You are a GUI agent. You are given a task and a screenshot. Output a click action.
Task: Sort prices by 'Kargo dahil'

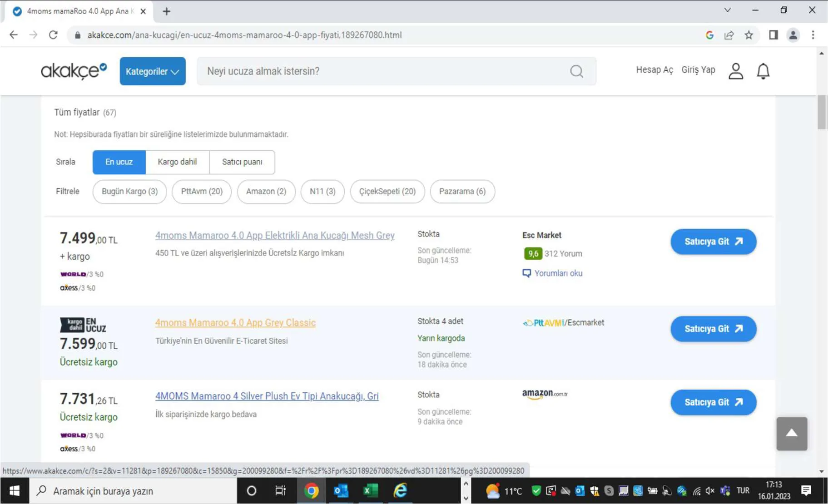pos(178,162)
